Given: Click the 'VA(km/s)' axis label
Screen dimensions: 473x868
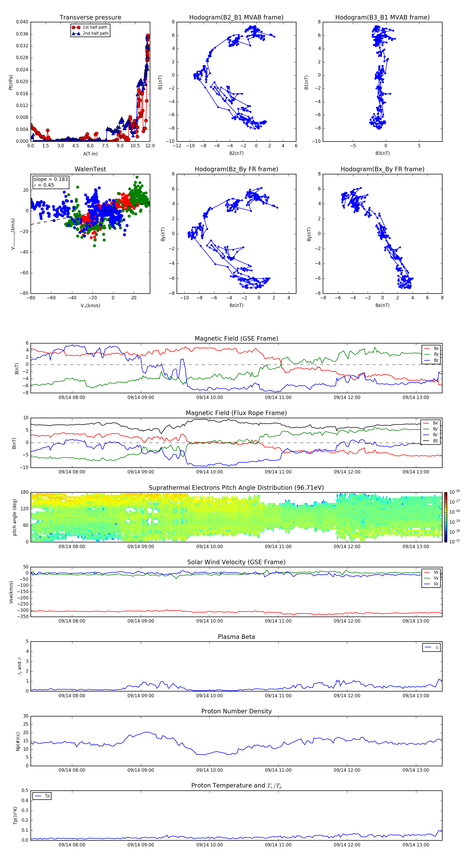Looking at the screenshot, I should pos(90,306).
